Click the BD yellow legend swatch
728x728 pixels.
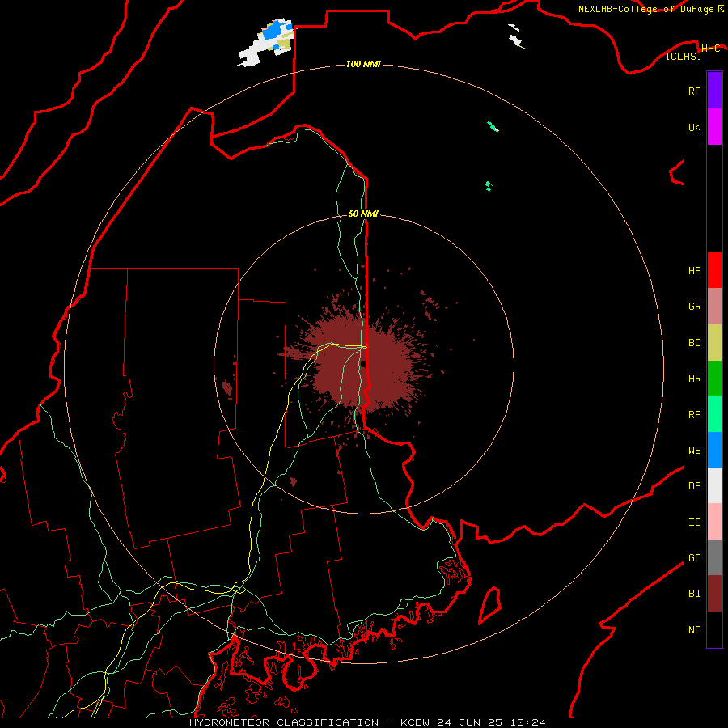[x=714, y=343]
